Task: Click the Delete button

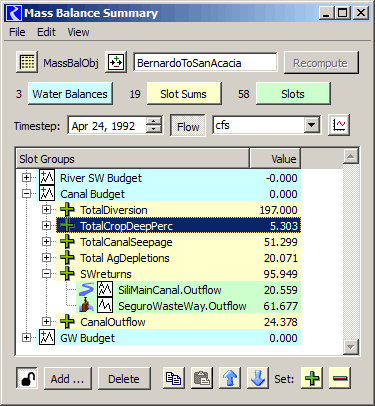Action: pyautogui.click(x=124, y=379)
